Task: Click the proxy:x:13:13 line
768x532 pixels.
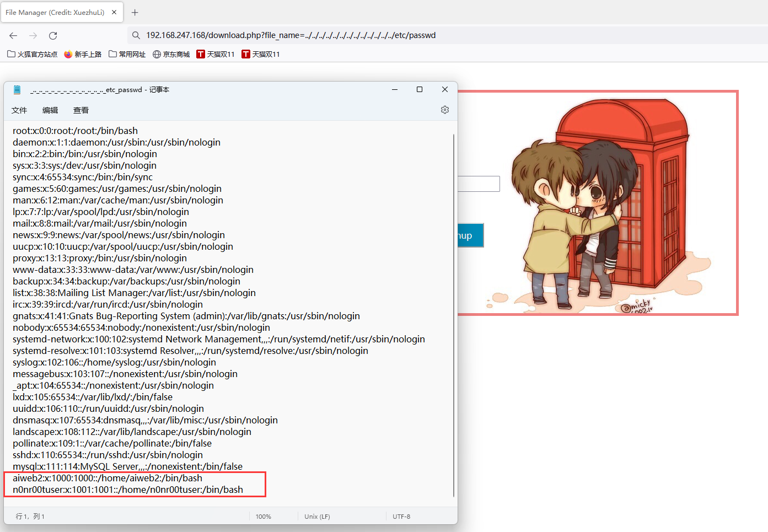Action: tap(100, 258)
